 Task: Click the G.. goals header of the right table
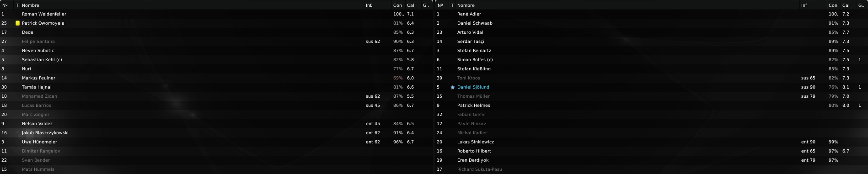pos(861,5)
